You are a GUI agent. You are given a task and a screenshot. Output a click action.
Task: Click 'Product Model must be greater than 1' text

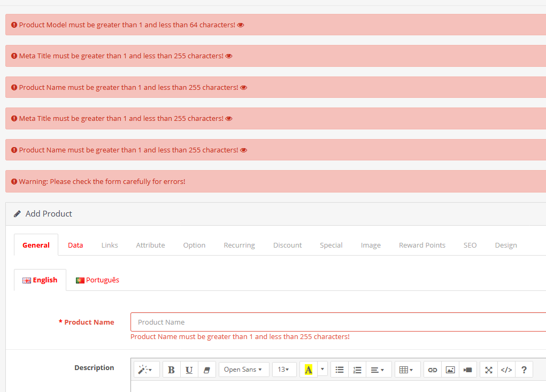tap(81, 25)
